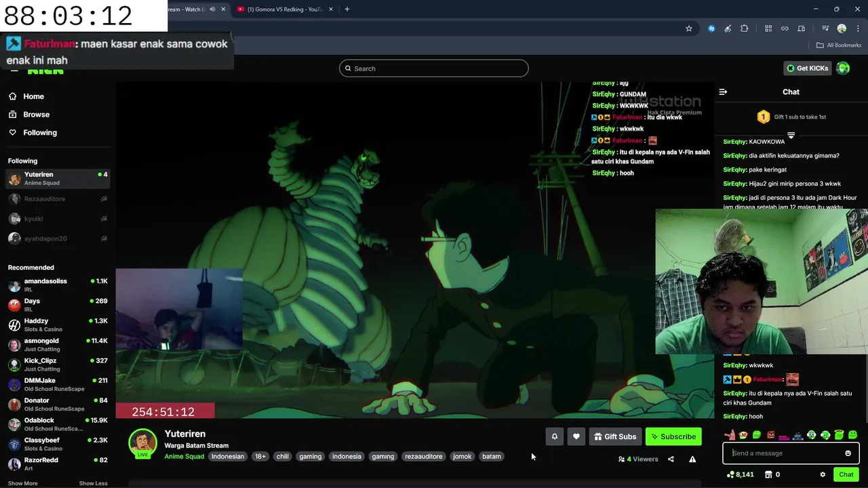This screenshot has width=868, height=488.
Task: Click the stream video player area
Action: pos(414,249)
